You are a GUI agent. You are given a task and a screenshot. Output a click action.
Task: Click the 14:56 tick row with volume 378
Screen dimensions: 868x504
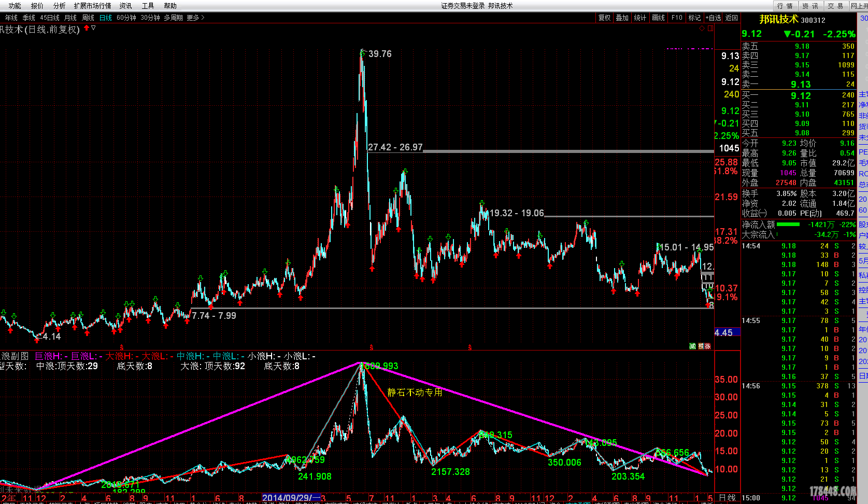pos(798,386)
